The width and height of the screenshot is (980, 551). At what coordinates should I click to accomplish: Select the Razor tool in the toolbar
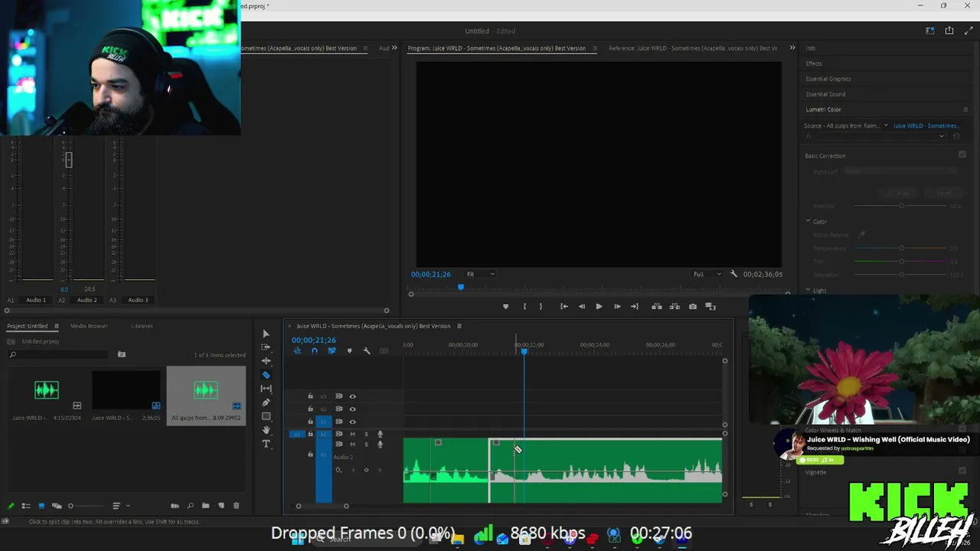coord(266,375)
